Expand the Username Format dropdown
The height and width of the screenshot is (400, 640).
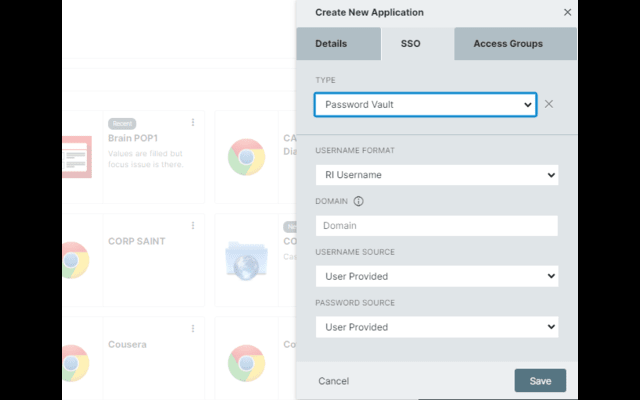tap(436, 175)
